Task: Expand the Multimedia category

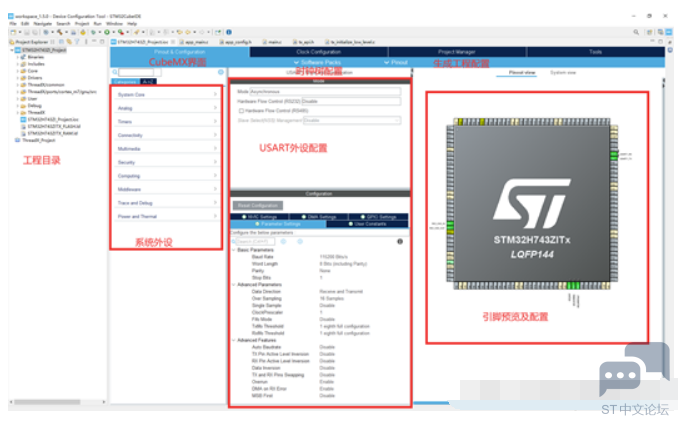Action: (167, 149)
